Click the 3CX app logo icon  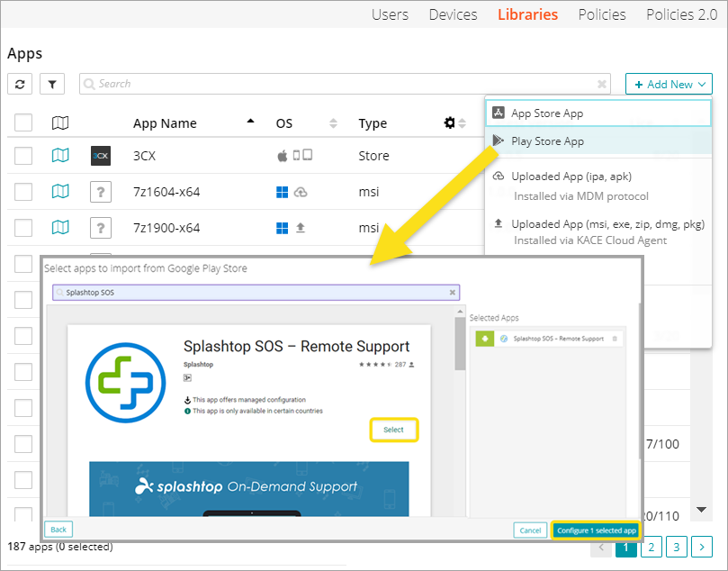(101, 156)
